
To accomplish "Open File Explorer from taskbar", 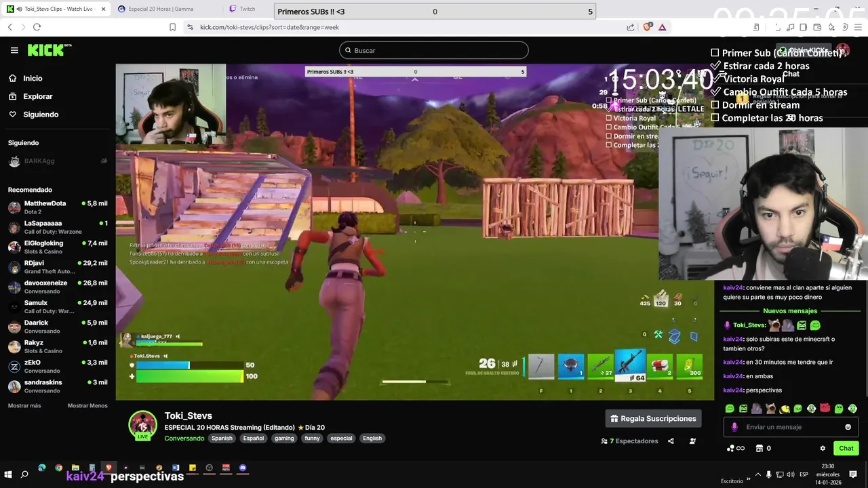I will click(75, 468).
